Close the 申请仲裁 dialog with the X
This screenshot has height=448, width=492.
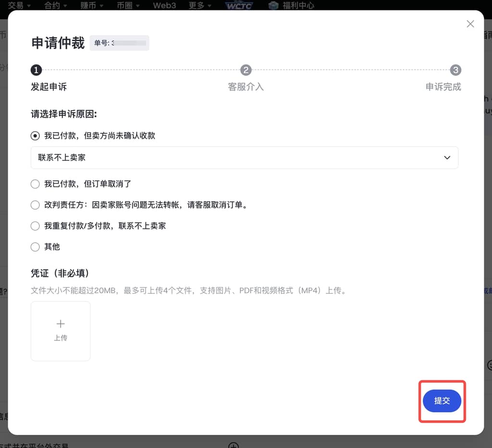point(470,24)
